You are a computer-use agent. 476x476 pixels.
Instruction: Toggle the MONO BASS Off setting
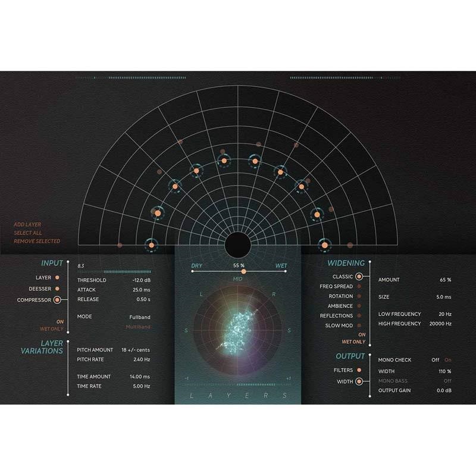447,381
